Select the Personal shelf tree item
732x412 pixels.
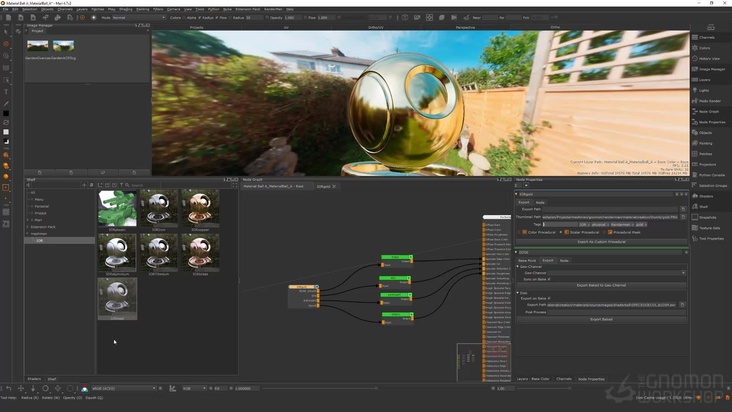click(x=42, y=206)
